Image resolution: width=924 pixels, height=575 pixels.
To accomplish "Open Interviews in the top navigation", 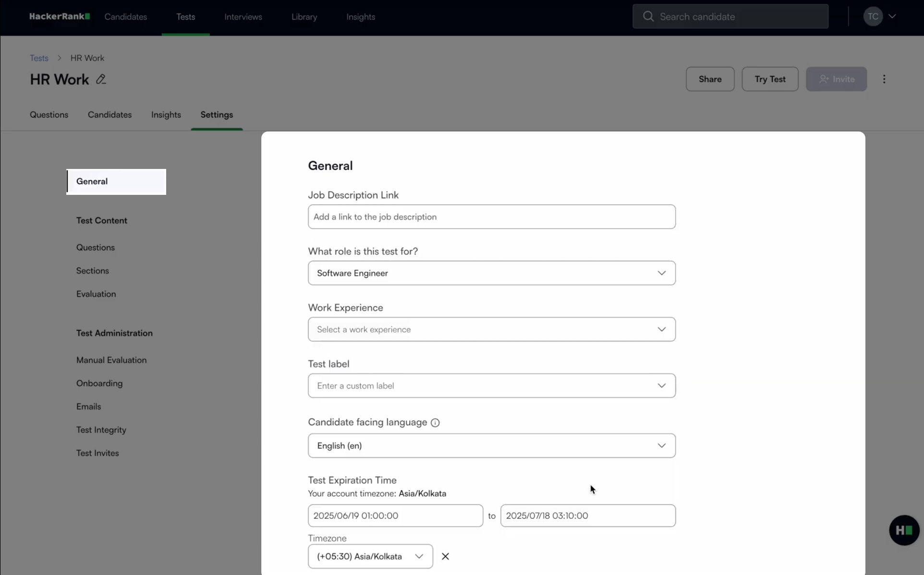I will click(243, 17).
